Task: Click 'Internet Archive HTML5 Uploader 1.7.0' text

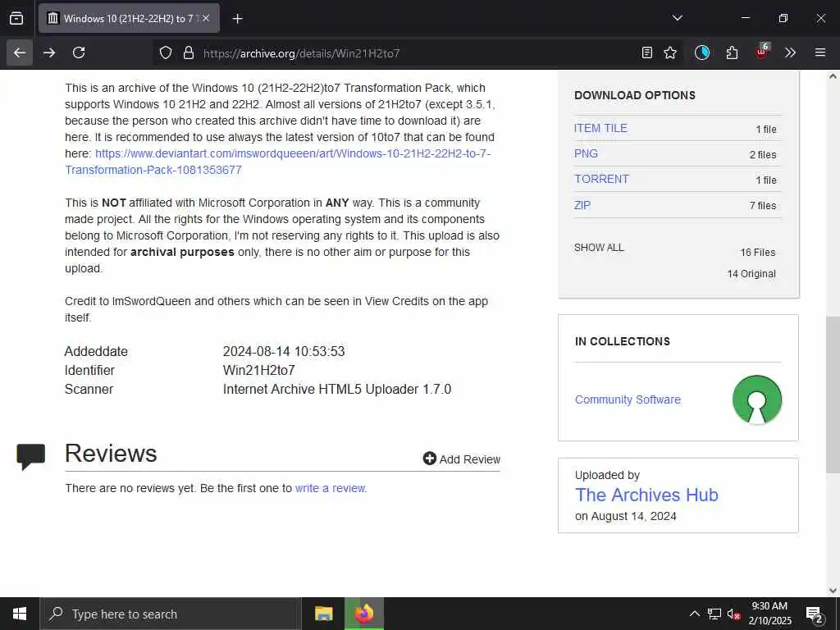Action: click(337, 389)
